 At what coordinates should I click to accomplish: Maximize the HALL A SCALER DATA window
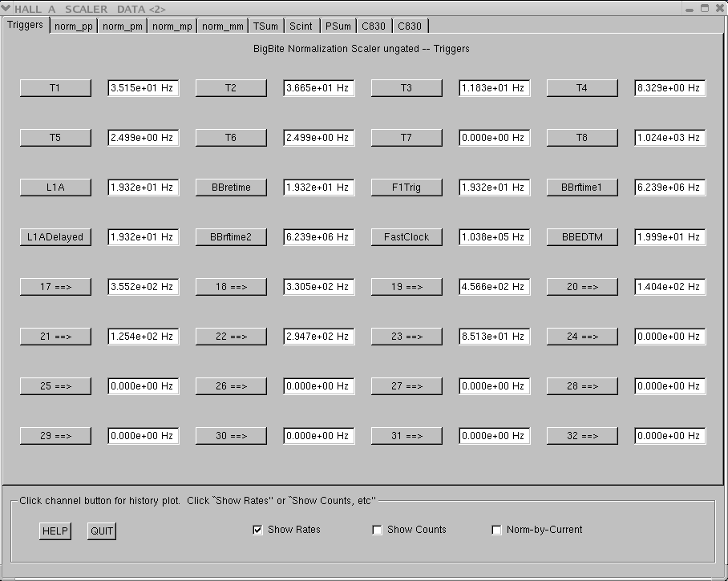704,8
